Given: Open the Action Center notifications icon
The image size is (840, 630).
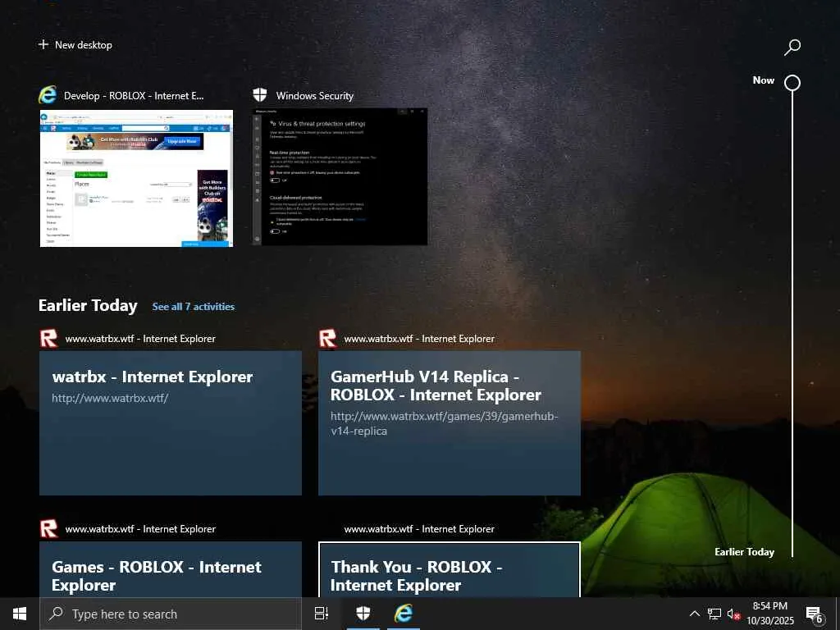Looking at the screenshot, I should point(814,615).
